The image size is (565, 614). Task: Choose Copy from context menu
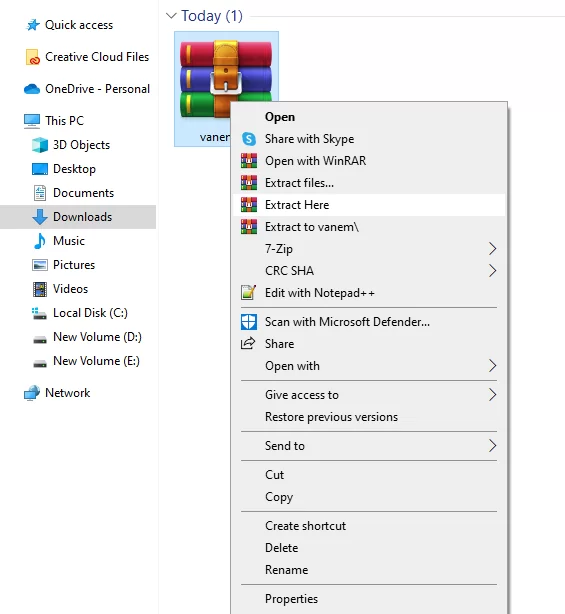pos(369,497)
